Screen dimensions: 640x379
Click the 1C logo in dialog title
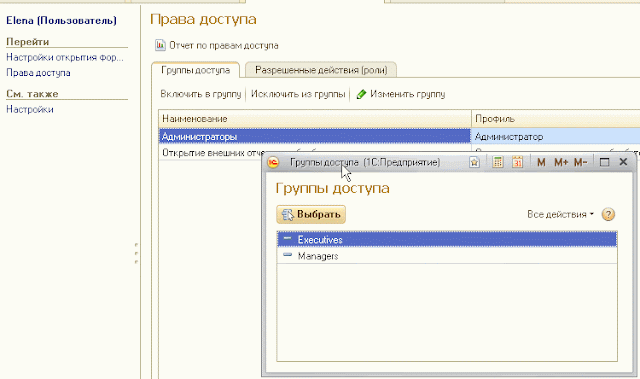coord(273,162)
